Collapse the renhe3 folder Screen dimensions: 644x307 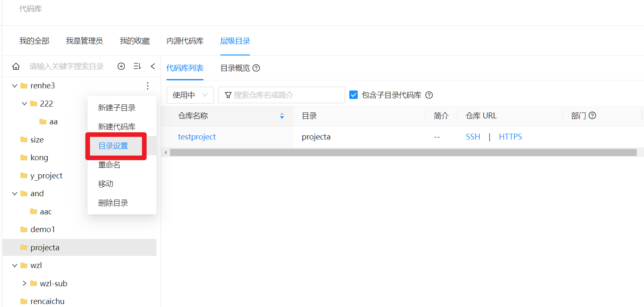coord(15,86)
